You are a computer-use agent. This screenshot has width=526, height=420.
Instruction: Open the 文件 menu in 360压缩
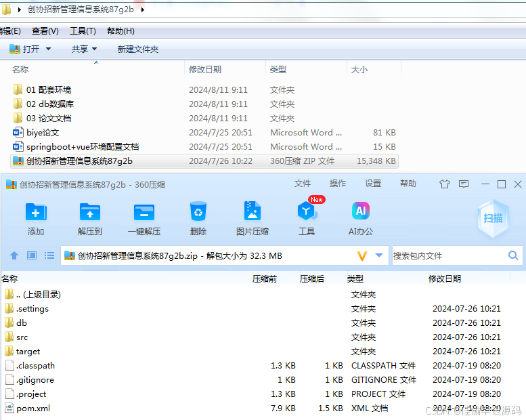(x=302, y=184)
